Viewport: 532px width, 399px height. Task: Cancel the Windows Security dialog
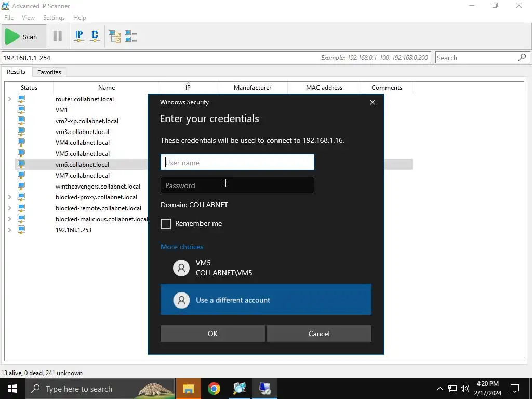tap(319, 334)
